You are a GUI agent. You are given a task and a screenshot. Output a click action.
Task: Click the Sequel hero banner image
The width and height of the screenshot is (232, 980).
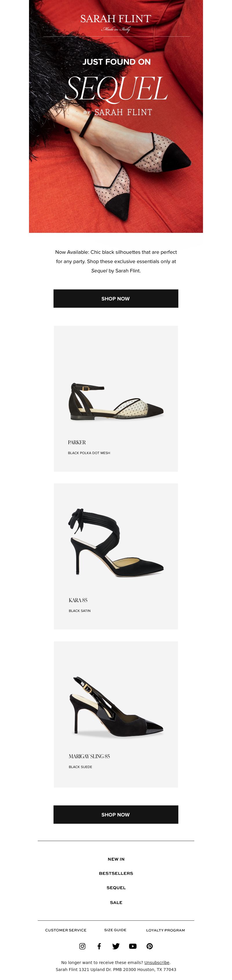116,116
